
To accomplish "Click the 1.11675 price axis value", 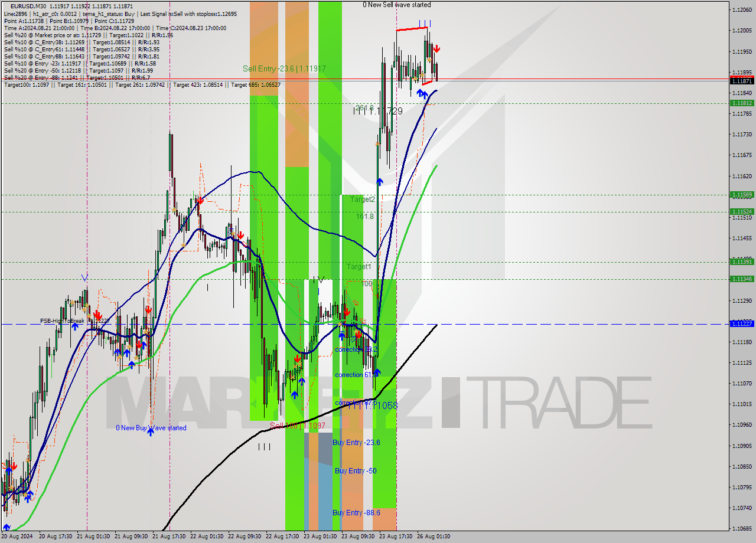I will pyautogui.click(x=742, y=155).
